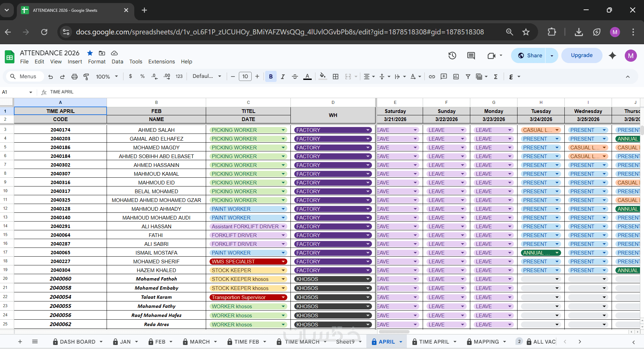Click the Create a filter icon
The image size is (644, 349).
click(x=468, y=77)
